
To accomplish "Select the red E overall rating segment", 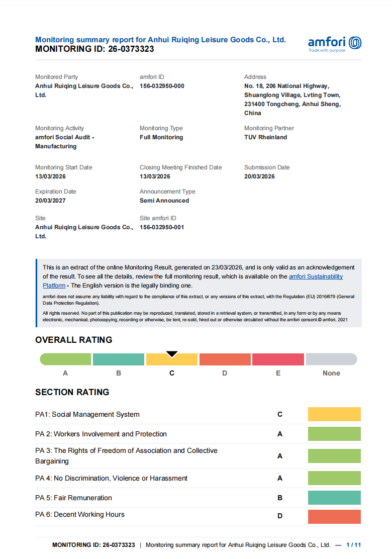I will [x=278, y=359].
